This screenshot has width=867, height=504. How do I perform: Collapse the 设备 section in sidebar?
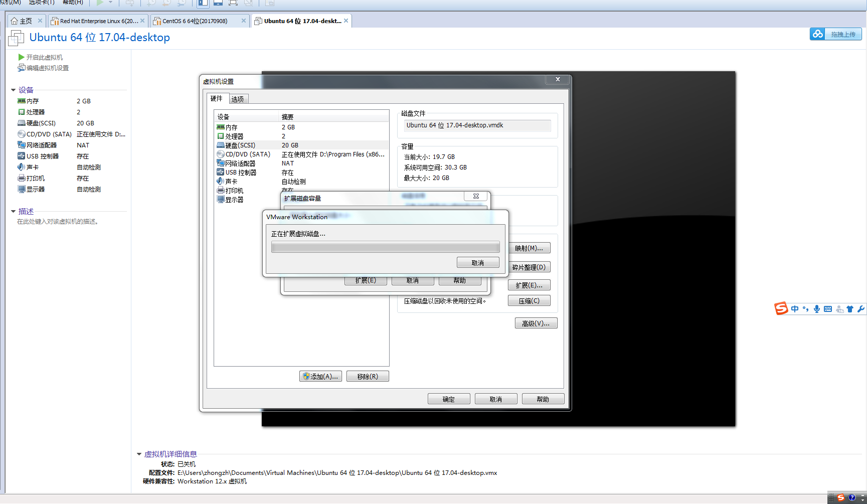tap(14, 90)
